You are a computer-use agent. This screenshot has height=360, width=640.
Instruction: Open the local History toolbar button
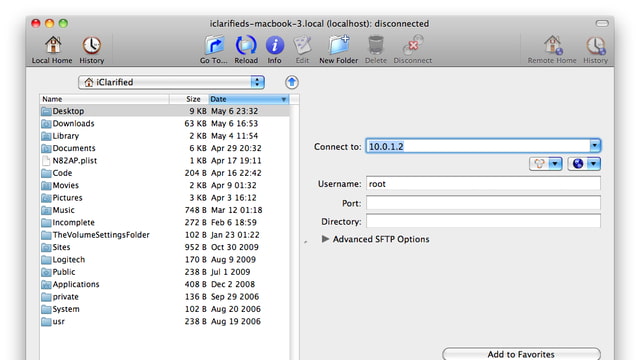(91, 50)
